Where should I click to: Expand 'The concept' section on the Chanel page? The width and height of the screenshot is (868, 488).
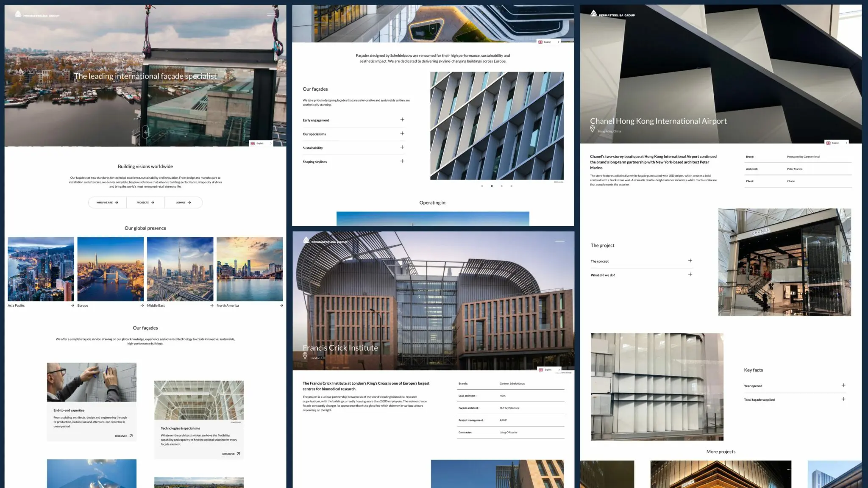tap(690, 261)
